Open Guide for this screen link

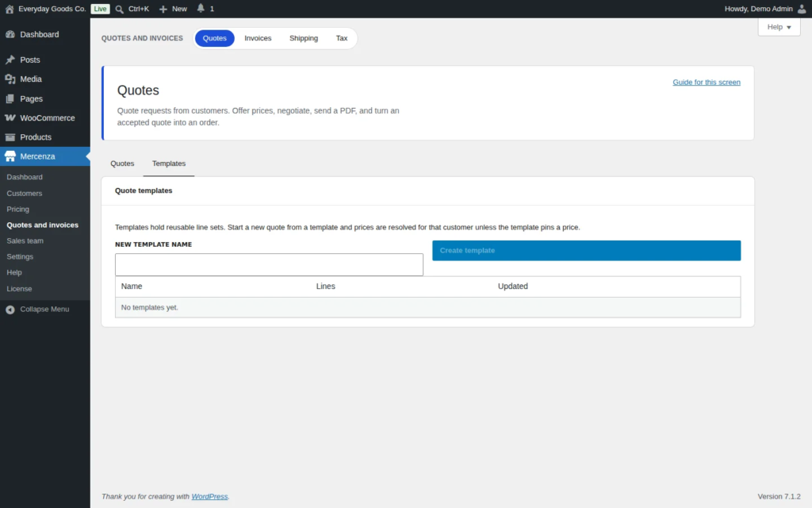click(x=707, y=82)
